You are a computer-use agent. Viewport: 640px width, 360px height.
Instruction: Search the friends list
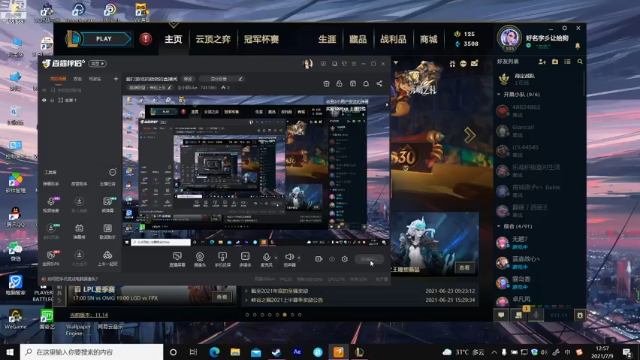[x=580, y=62]
